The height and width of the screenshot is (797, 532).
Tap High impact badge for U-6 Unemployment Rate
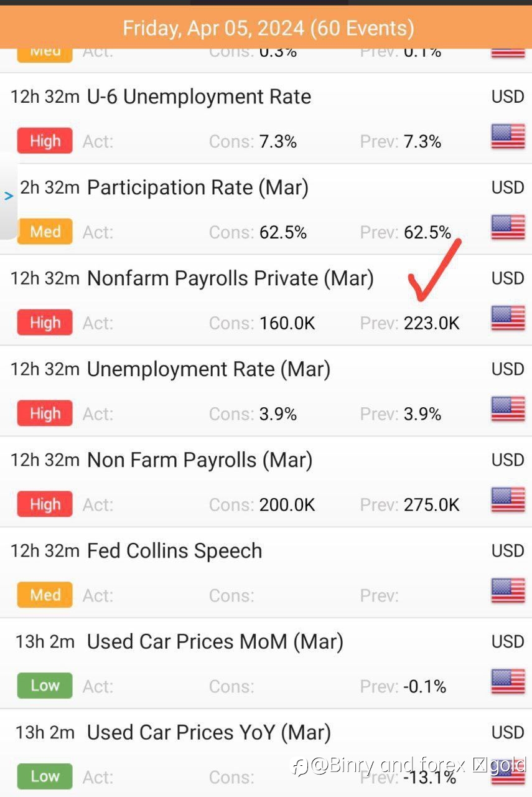tap(45, 141)
